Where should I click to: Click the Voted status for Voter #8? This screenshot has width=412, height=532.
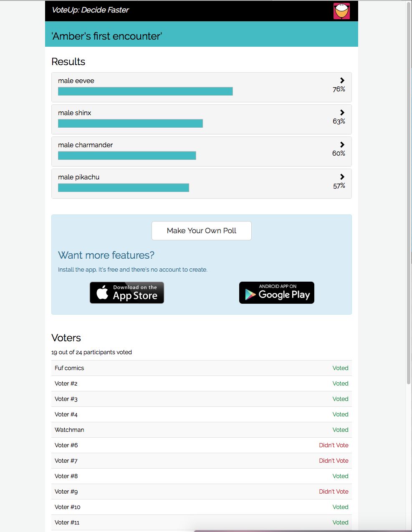pyautogui.click(x=340, y=476)
